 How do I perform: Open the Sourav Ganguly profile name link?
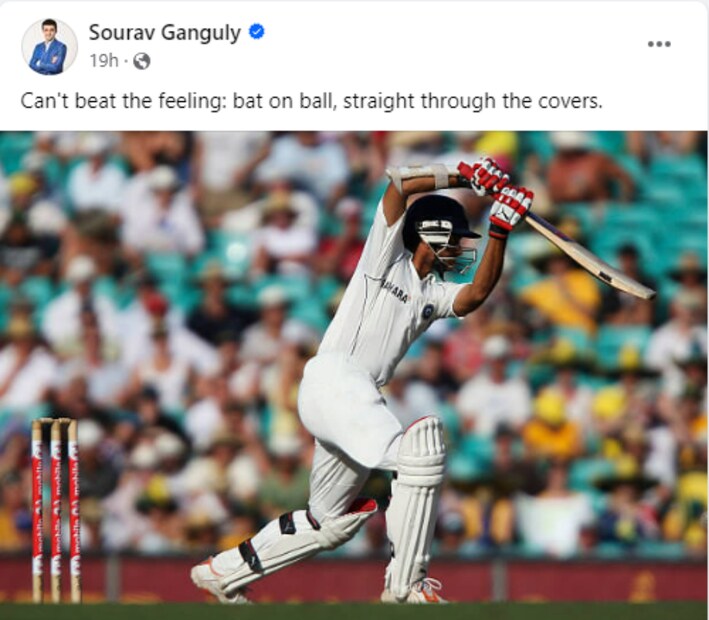click(x=165, y=33)
